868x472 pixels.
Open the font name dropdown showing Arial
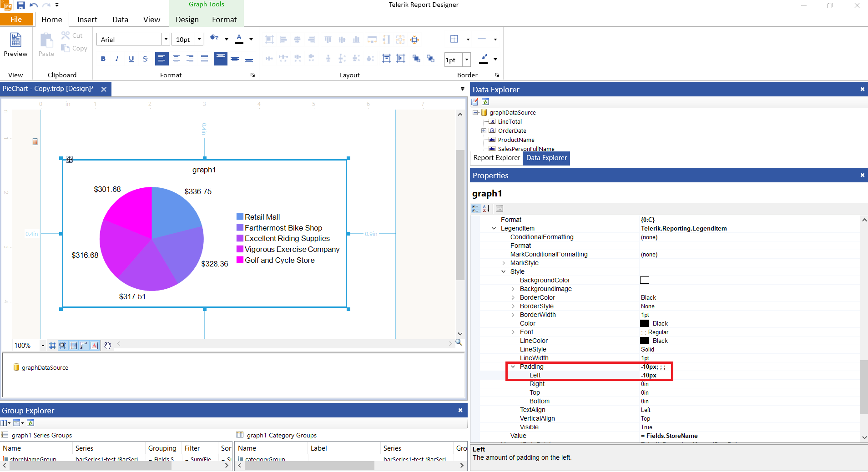[x=166, y=40]
